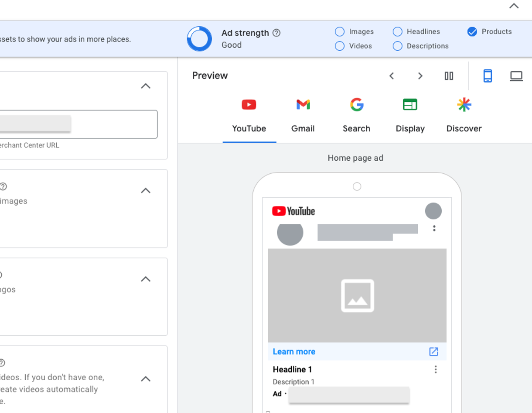Click the Ad strength help question mark icon
Viewport: 532px width, 413px height.
click(276, 33)
